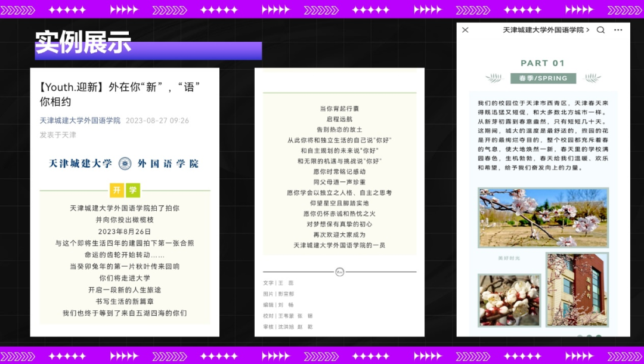Click the yellow "开" badge
Screen dimensions: 644x364
(117, 190)
